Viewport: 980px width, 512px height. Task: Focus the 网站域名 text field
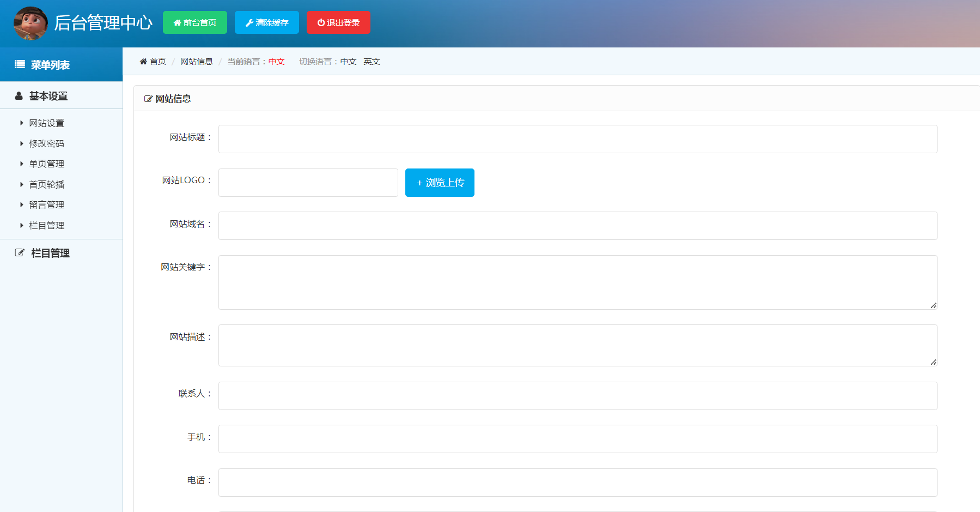(577, 226)
